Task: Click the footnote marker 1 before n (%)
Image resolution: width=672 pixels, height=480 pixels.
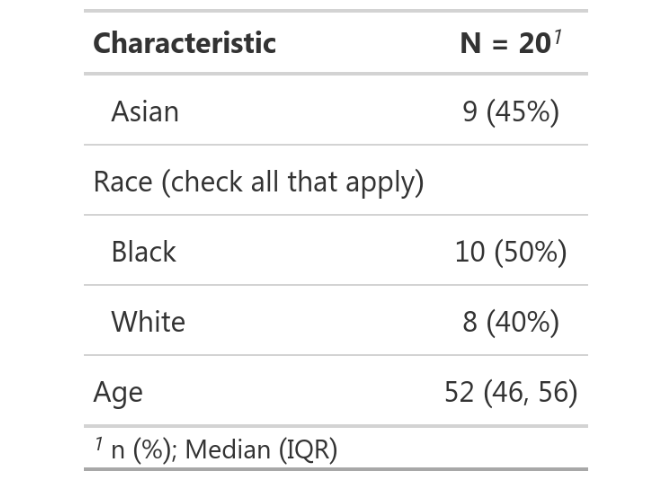Action: coord(99,444)
